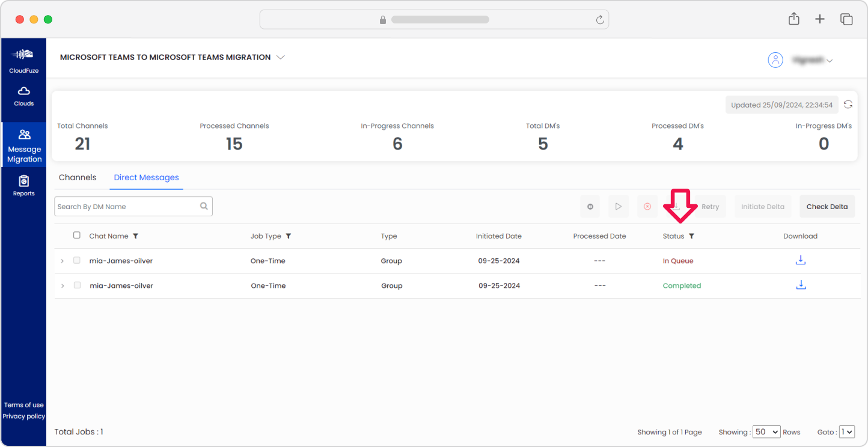868x447 pixels.
Task: Click the Check Delta button
Action: [827, 207]
